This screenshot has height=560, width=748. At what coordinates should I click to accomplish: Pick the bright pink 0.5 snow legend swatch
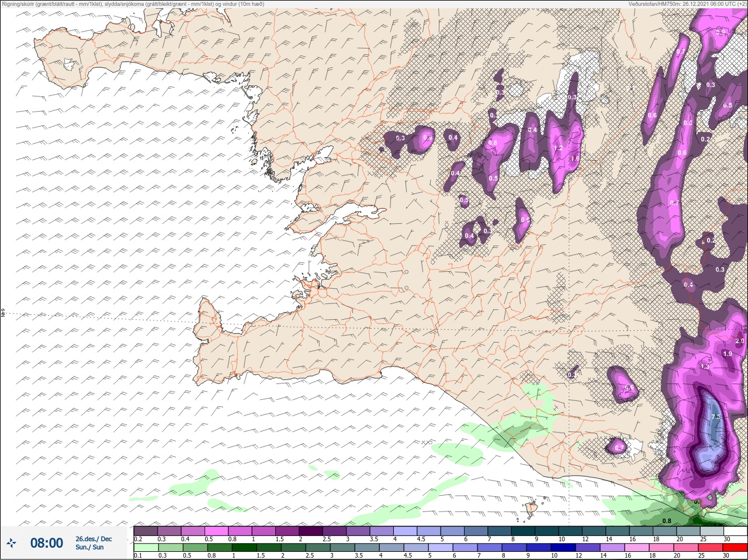[216, 531]
